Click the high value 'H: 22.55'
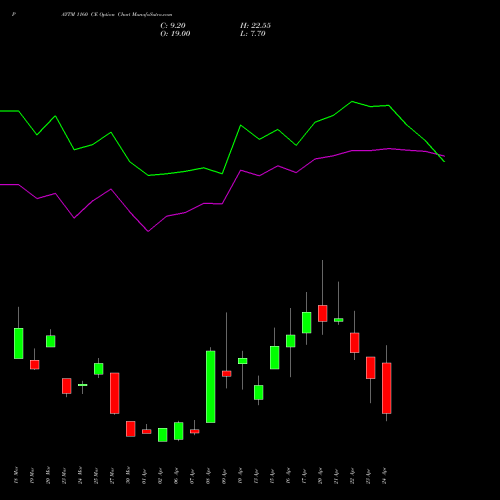 (255, 26)
